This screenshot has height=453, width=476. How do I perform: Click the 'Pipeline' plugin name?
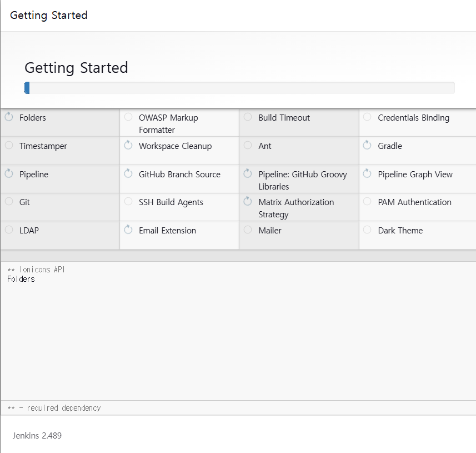pyautogui.click(x=34, y=175)
